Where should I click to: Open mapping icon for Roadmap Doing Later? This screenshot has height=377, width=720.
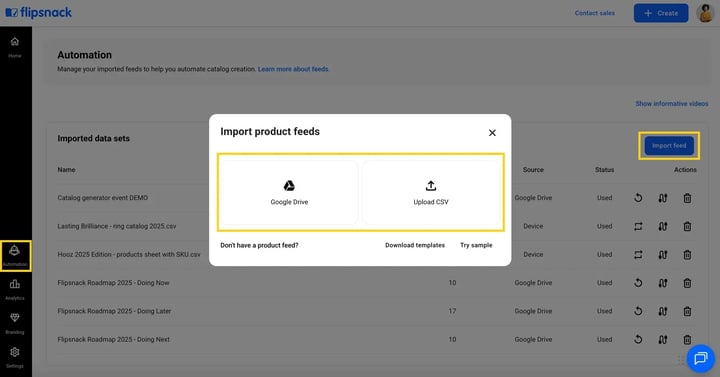[x=663, y=311]
